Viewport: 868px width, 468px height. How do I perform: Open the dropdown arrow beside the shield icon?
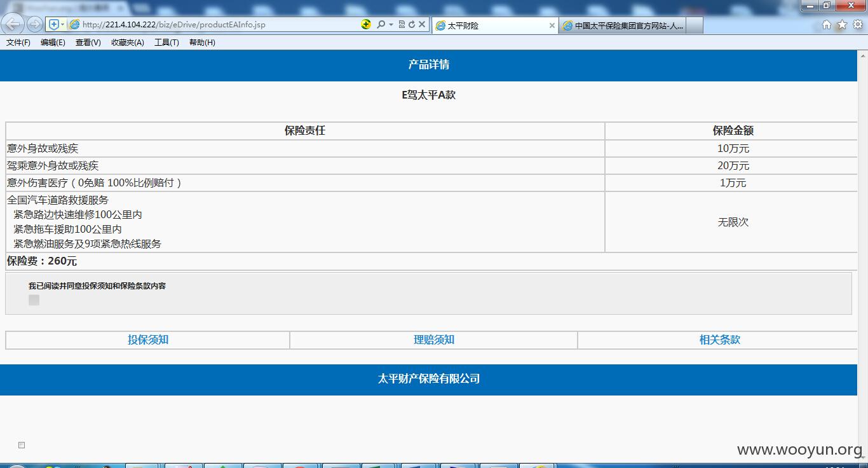(62, 24)
